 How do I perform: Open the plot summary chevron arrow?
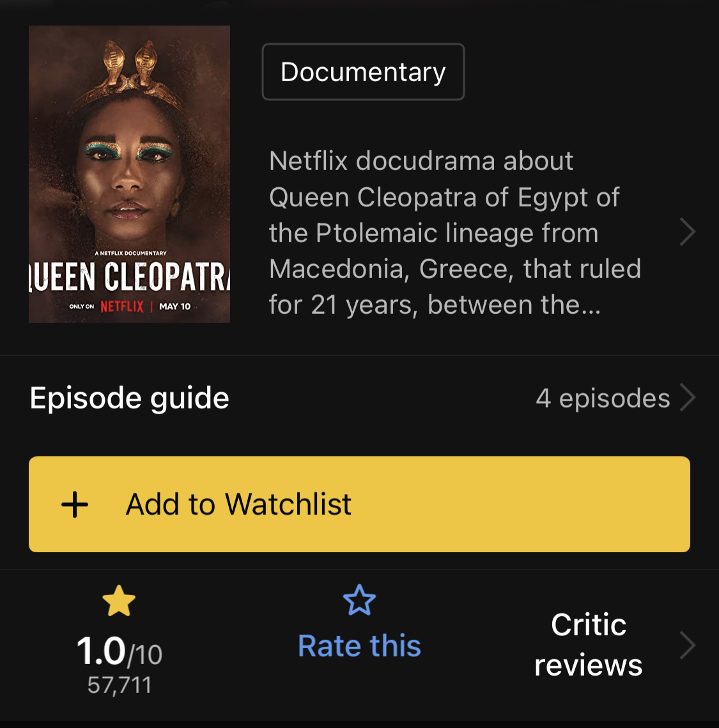coord(688,231)
